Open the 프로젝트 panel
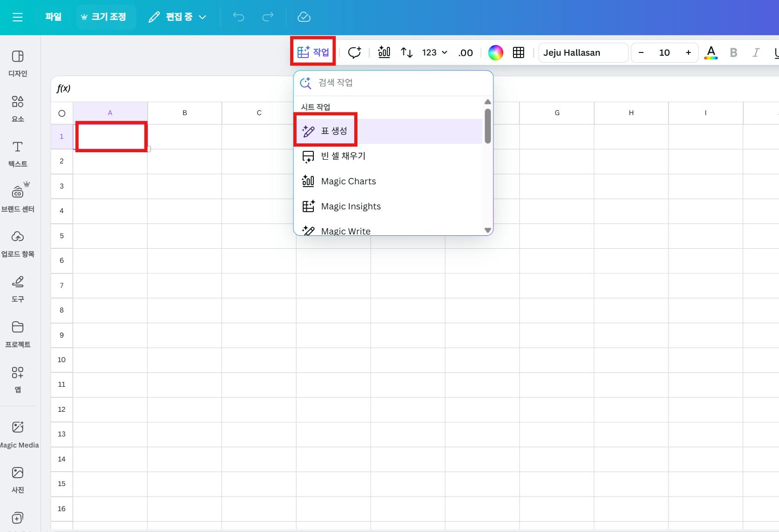This screenshot has height=532, width=779. click(x=18, y=334)
